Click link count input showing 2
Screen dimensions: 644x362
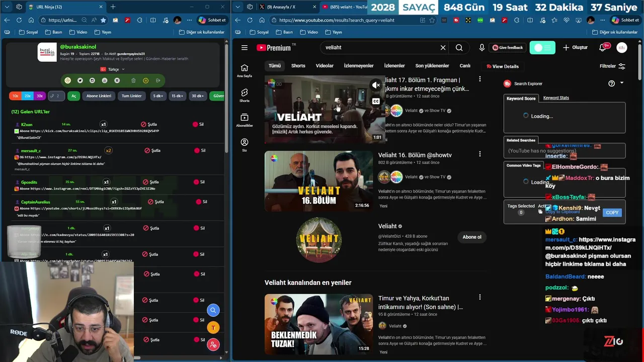(x=56, y=96)
